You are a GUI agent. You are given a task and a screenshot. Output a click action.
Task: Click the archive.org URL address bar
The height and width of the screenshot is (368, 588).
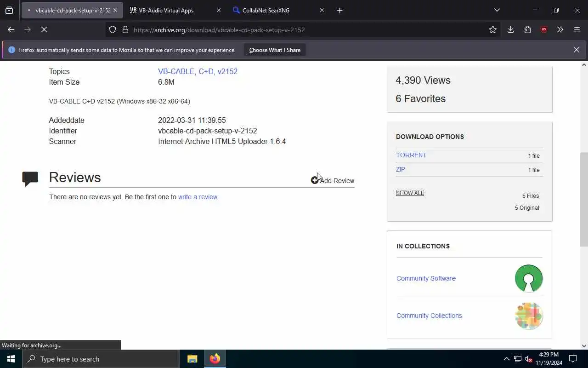303,30
